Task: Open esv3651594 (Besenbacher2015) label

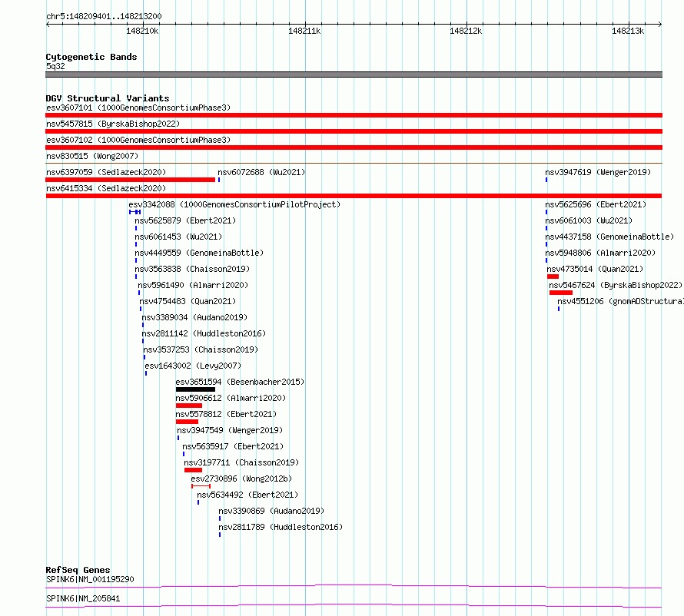Action: tap(240, 382)
